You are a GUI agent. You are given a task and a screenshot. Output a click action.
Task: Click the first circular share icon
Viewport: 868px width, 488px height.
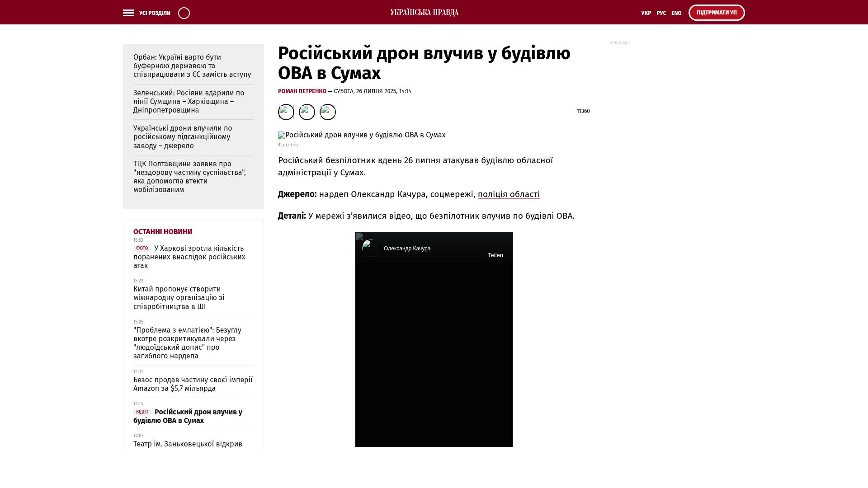(x=286, y=112)
